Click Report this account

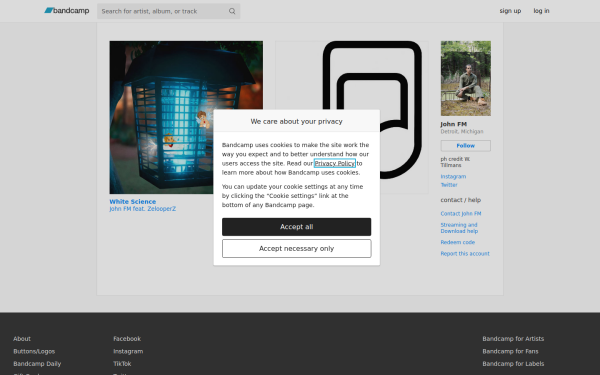(465, 253)
